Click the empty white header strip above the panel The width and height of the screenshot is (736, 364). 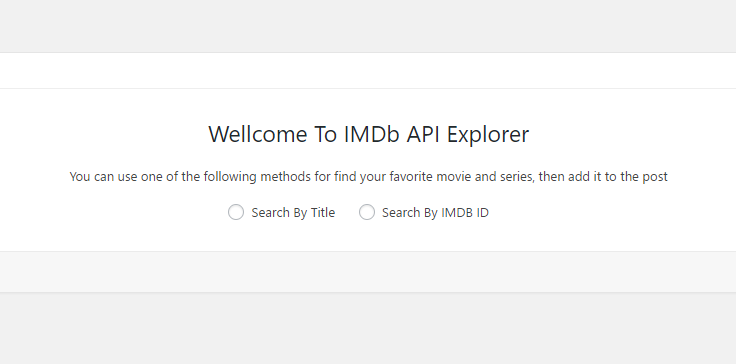pos(368,70)
